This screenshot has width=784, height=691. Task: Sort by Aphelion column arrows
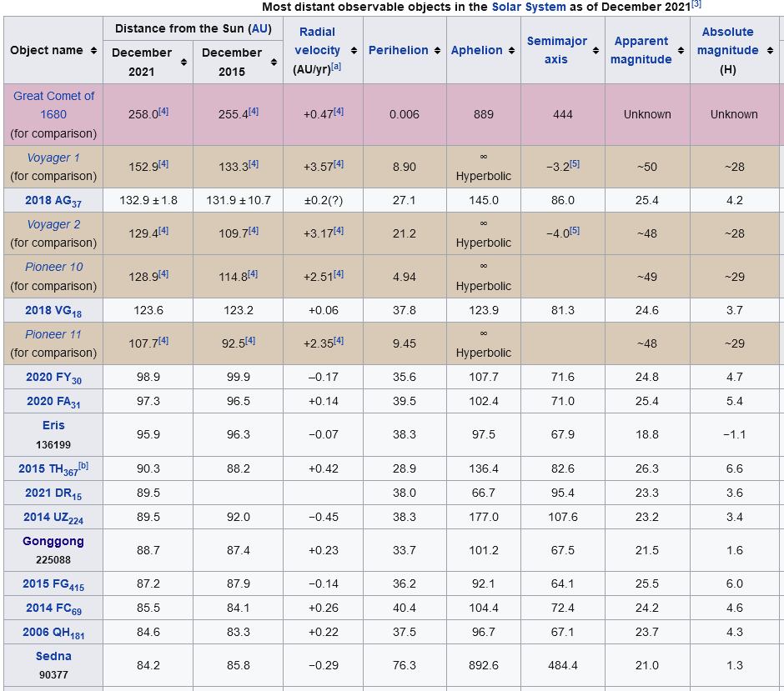click(511, 51)
